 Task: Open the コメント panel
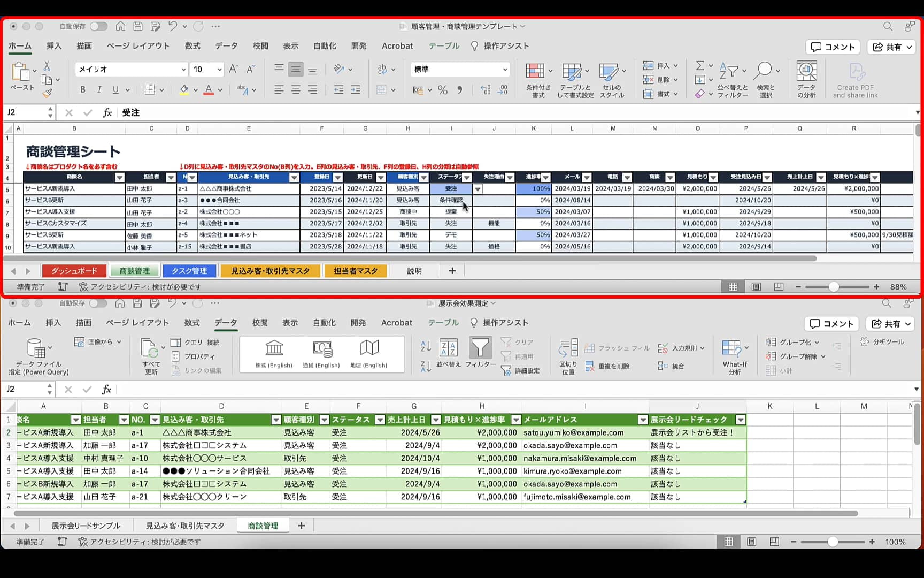pyautogui.click(x=832, y=47)
